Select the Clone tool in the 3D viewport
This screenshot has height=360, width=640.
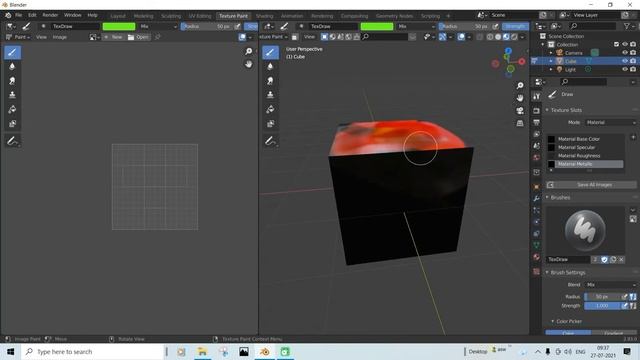(x=270, y=95)
